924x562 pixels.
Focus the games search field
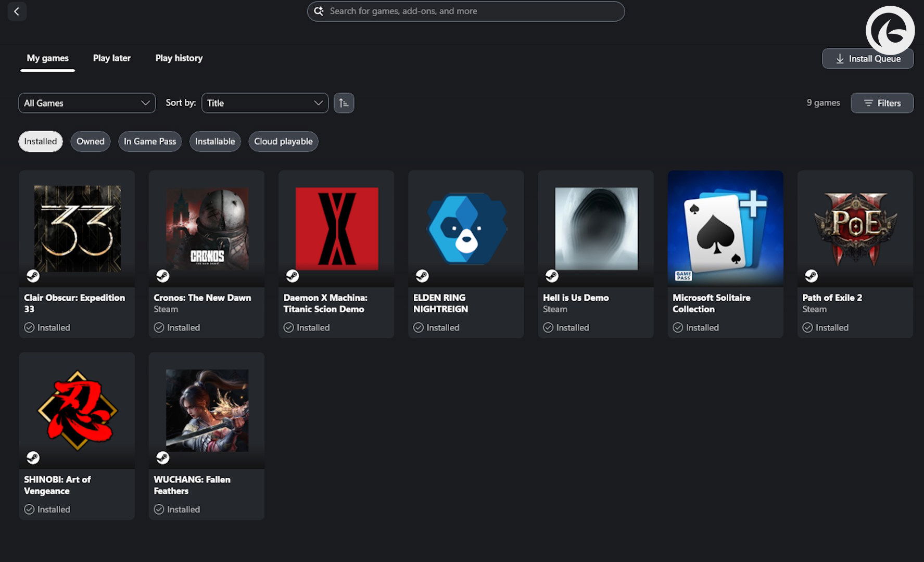466,11
